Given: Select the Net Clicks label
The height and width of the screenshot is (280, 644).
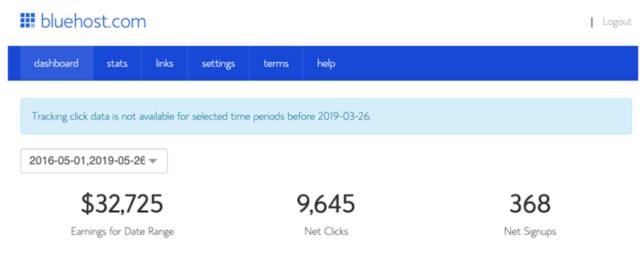Looking at the screenshot, I should 326,231.
